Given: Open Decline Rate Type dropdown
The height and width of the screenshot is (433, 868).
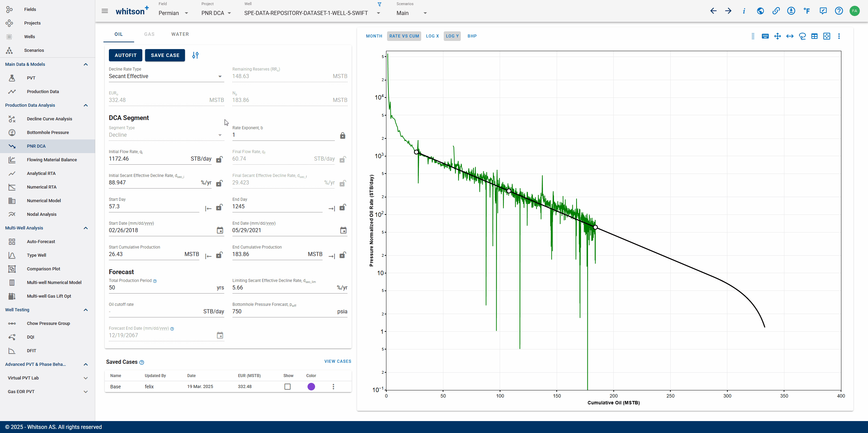Looking at the screenshot, I should [166, 76].
